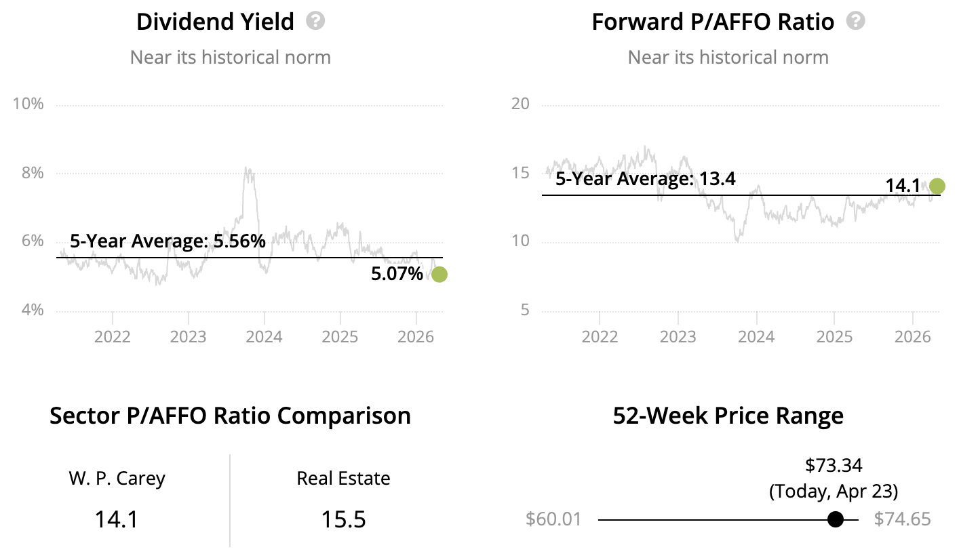The width and height of the screenshot is (959, 560).
Task: Click the green dot on the Dividend Yield chart
Action: click(x=439, y=275)
